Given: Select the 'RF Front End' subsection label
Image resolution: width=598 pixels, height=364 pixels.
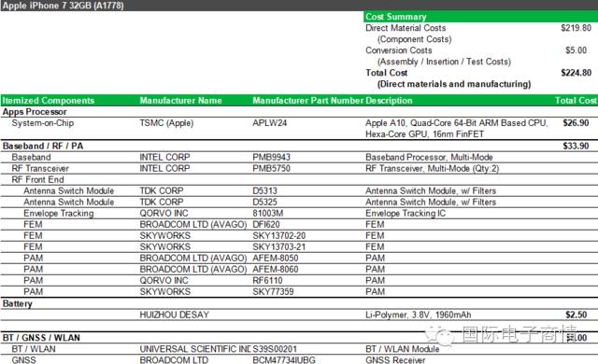Looking at the screenshot, I should 37,180.
